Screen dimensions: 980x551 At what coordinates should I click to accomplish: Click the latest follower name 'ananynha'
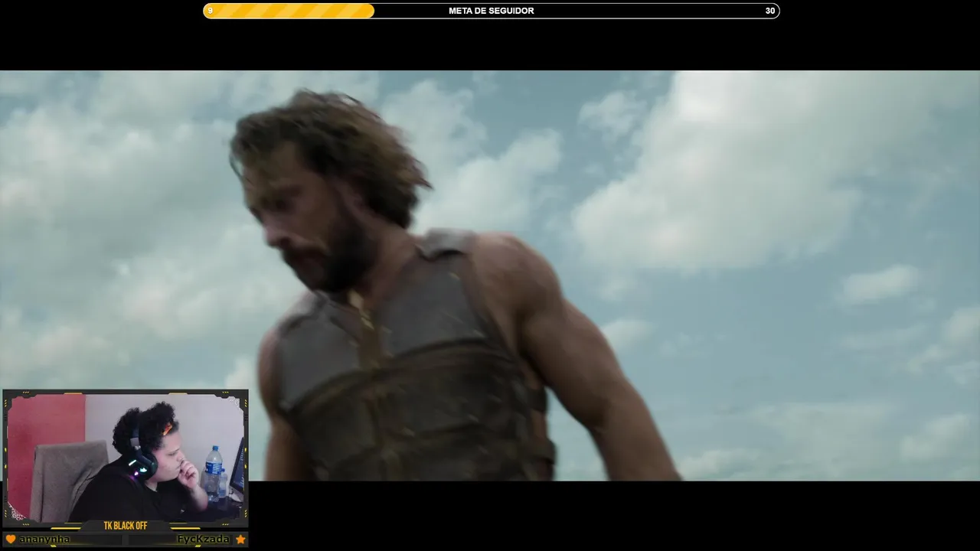(x=44, y=540)
